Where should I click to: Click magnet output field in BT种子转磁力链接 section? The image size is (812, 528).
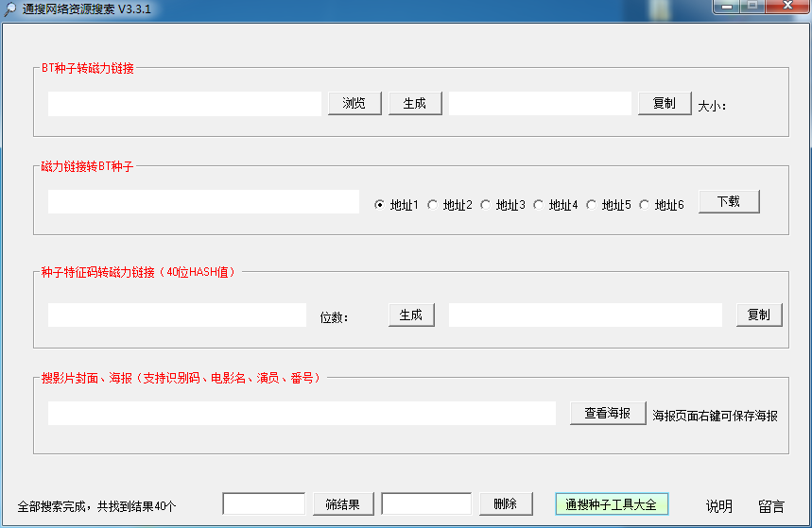point(540,104)
